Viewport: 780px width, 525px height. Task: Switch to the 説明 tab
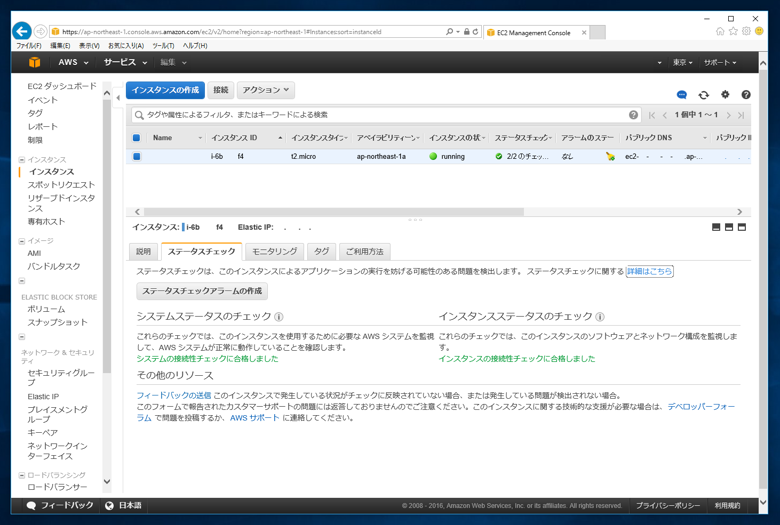click(x=143, y=252)
